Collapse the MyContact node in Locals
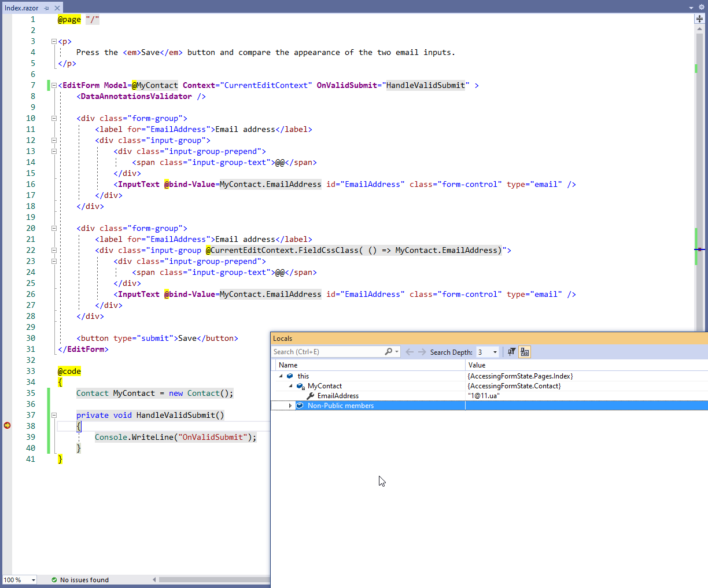 290,386
